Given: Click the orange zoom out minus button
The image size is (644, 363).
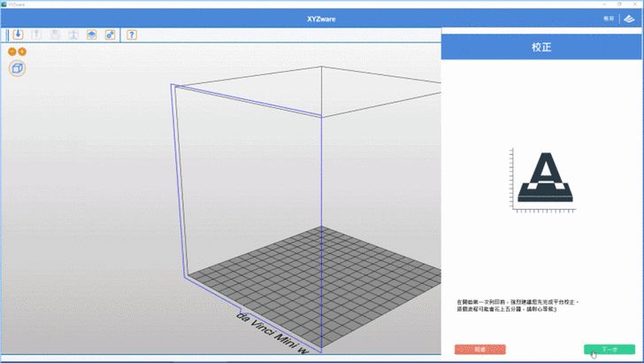Looking at the screenshot, I should click(x=12, y=51).
